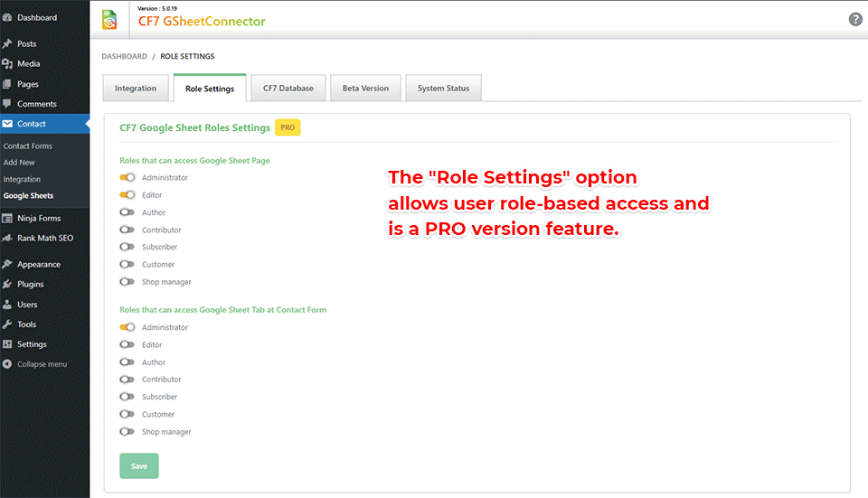The image size is (868, 498).
Task: Click the Media label in the sidebar
Action: click(x=28, y=63)
